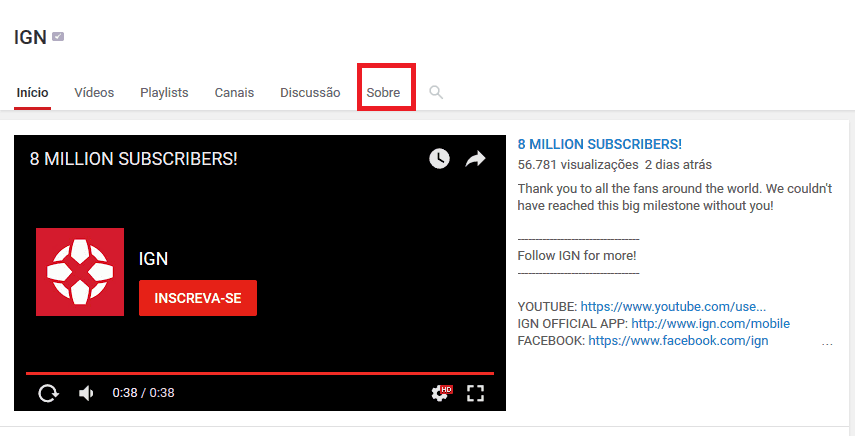This screenshot has width=855, height=436.
Task: Go to the Canais tab
Action: click(234, 93)
